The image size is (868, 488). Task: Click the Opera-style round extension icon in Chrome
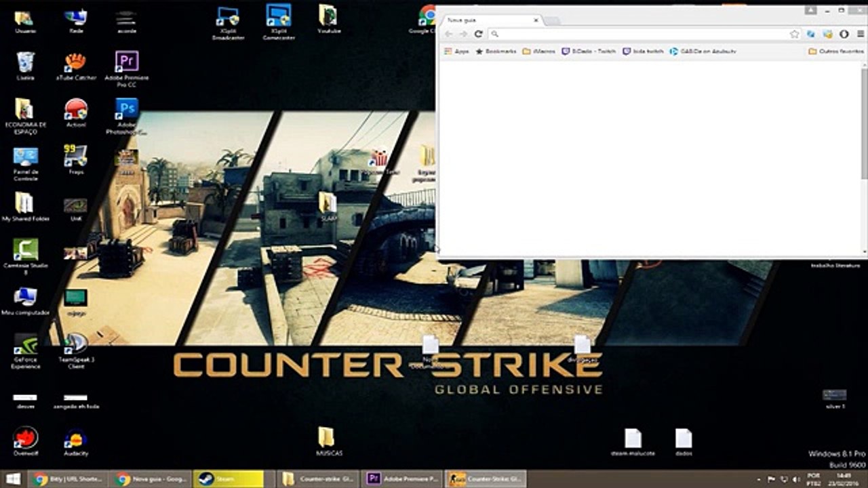click(x=844, y=34)
